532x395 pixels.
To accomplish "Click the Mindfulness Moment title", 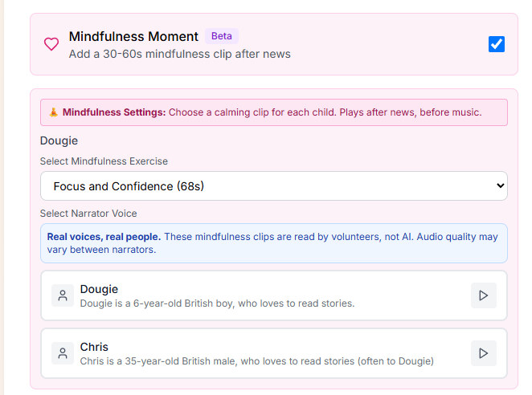I will [133, 36].
